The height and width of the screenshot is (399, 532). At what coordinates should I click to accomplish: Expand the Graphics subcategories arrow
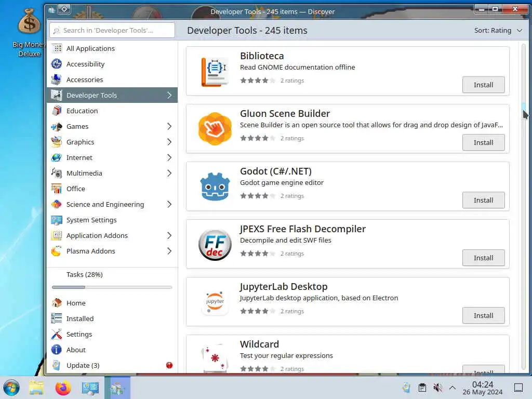[x=169, y=142]
